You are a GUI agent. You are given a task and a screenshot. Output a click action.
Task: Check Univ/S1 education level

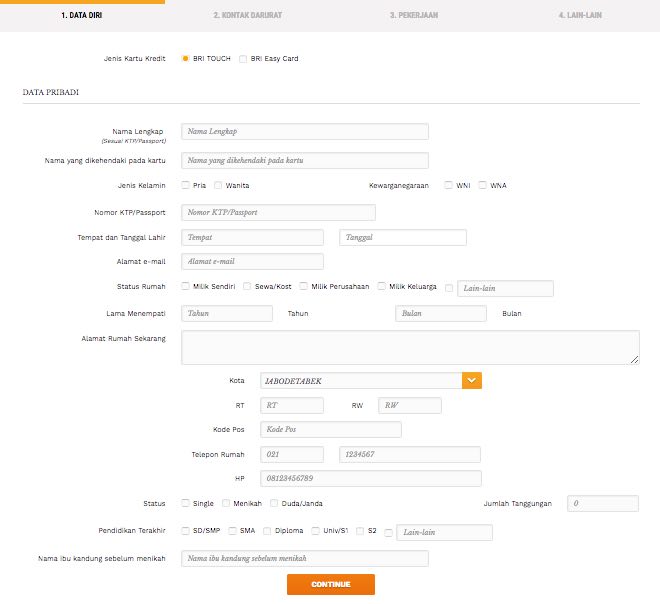pos(315,531)
